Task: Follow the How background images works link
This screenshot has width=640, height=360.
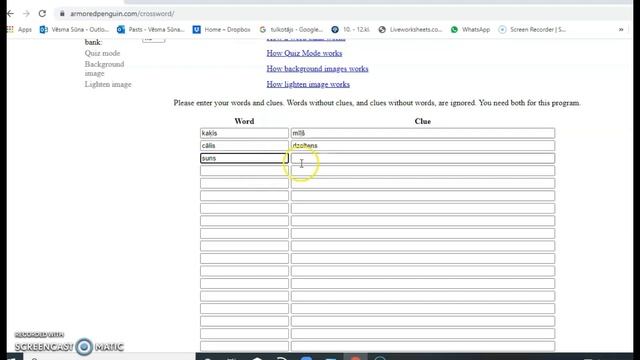Action: pyautogui.click(x=317, y=69)
